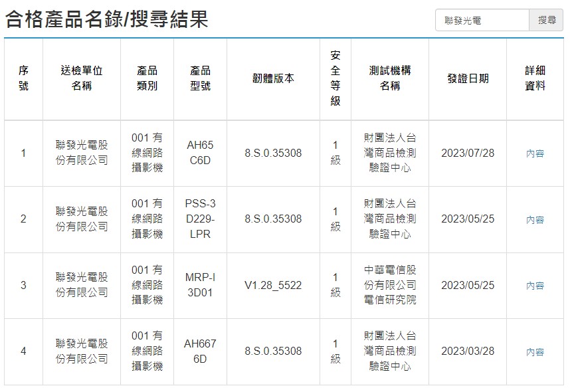Click firmware 8.S.0.35308 in row 2
Image resolution: width=570 pixels, height=392 pixels.
click(x=273, y=219)
